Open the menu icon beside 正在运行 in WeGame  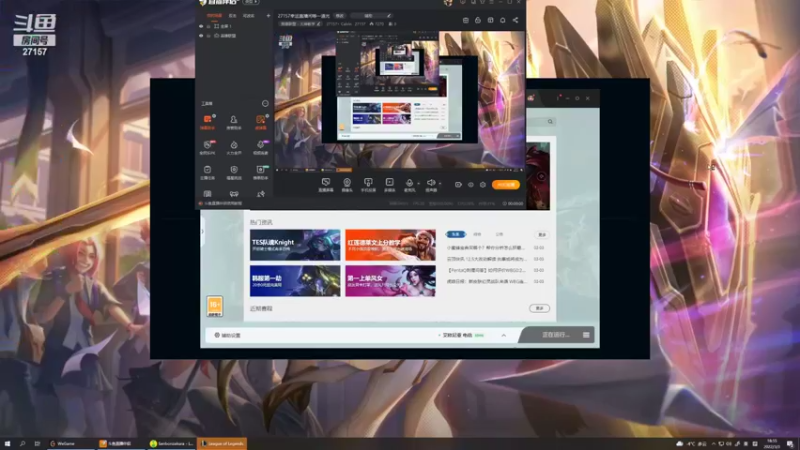586,335
